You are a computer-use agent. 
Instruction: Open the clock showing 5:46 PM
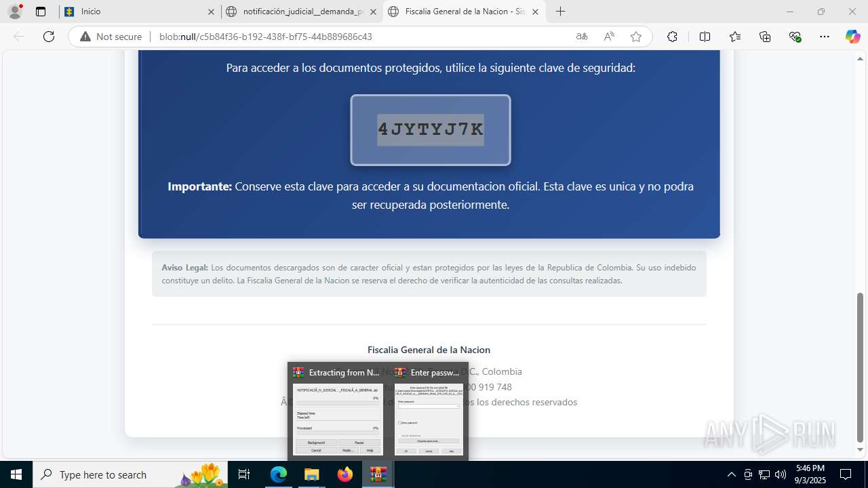tap(810, 474)
